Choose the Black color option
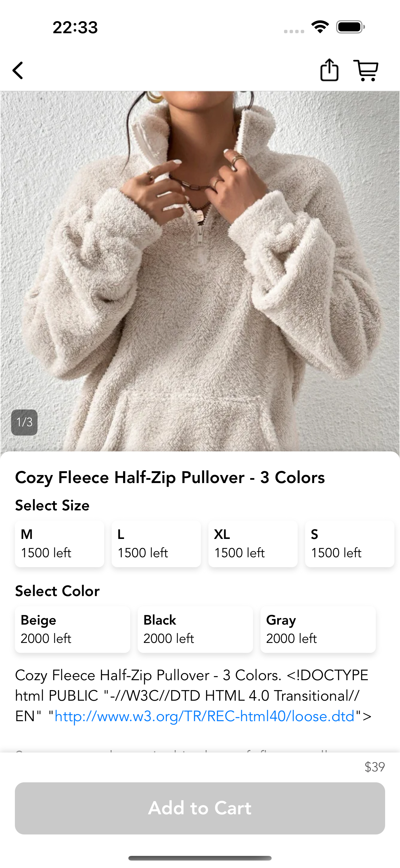Image resolution: width=400 pixels, height=868 pixels. 195,629
